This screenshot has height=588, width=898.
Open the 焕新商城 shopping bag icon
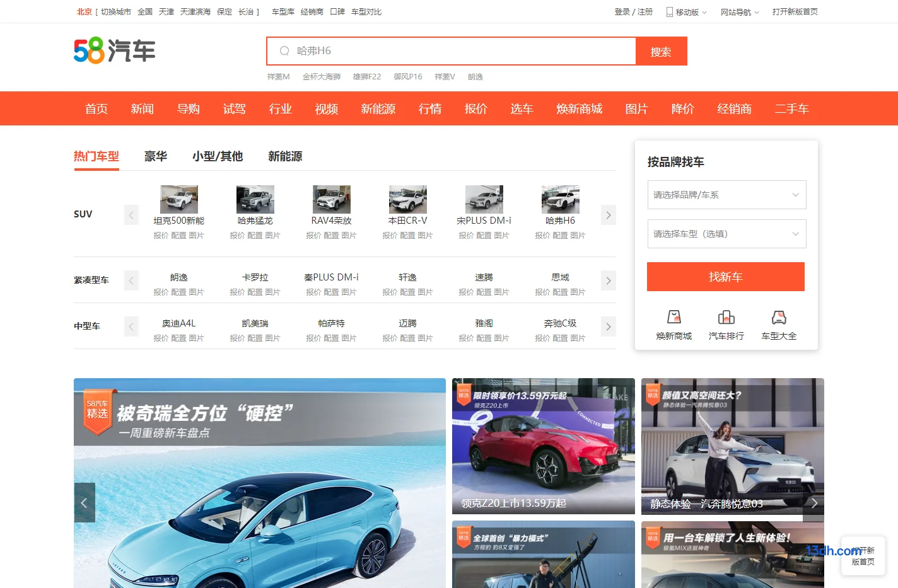[674, 317]
